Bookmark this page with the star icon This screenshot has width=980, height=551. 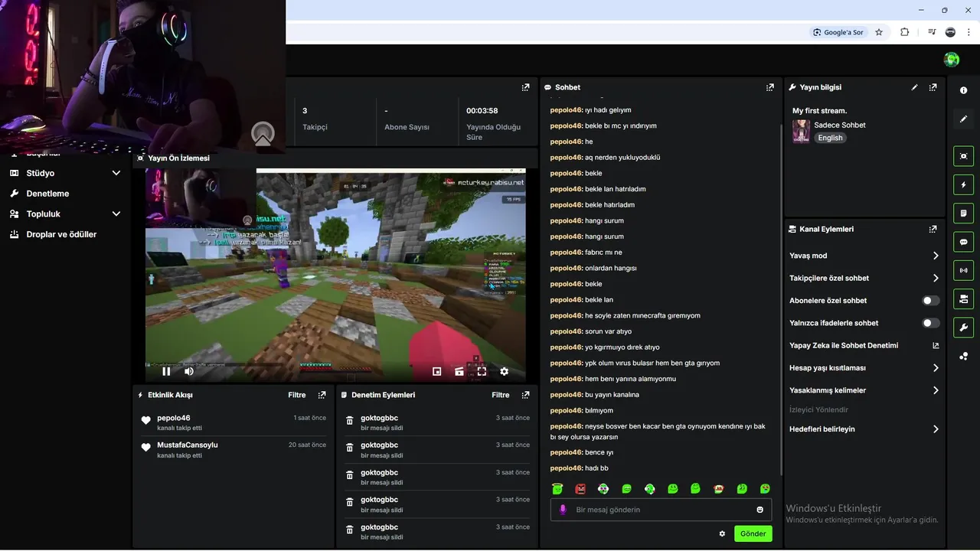tap(879, 32)
